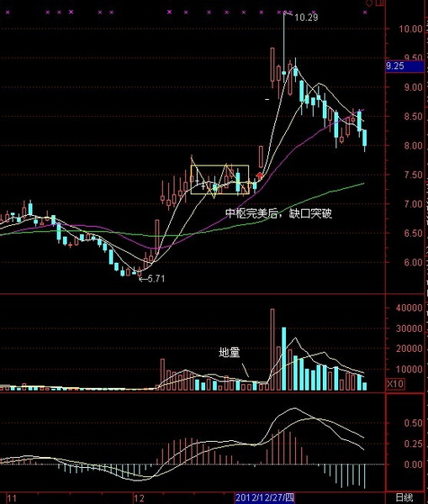Click the 10.00 price axis value

click(410, 29)
